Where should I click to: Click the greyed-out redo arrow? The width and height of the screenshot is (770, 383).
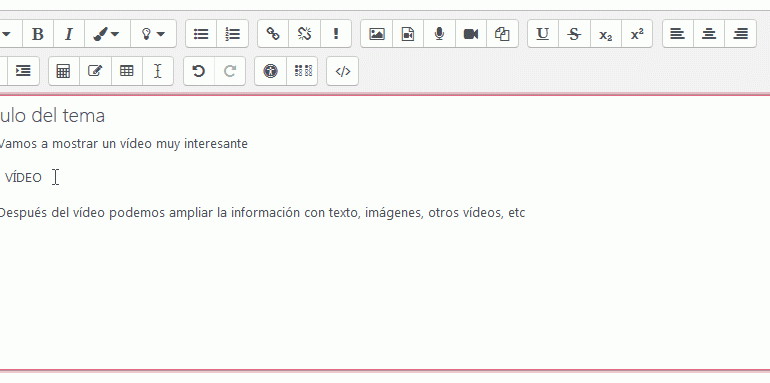click(x=230, y=71)
